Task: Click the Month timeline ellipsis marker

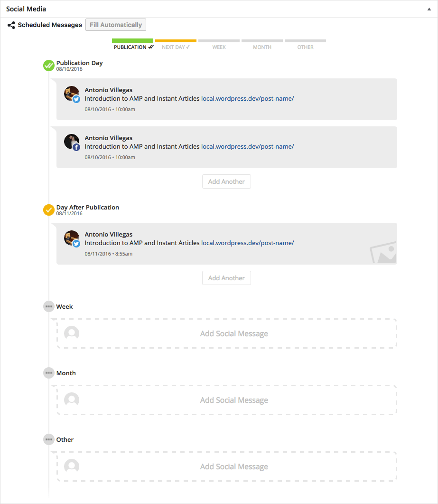Action: (49, 373)
